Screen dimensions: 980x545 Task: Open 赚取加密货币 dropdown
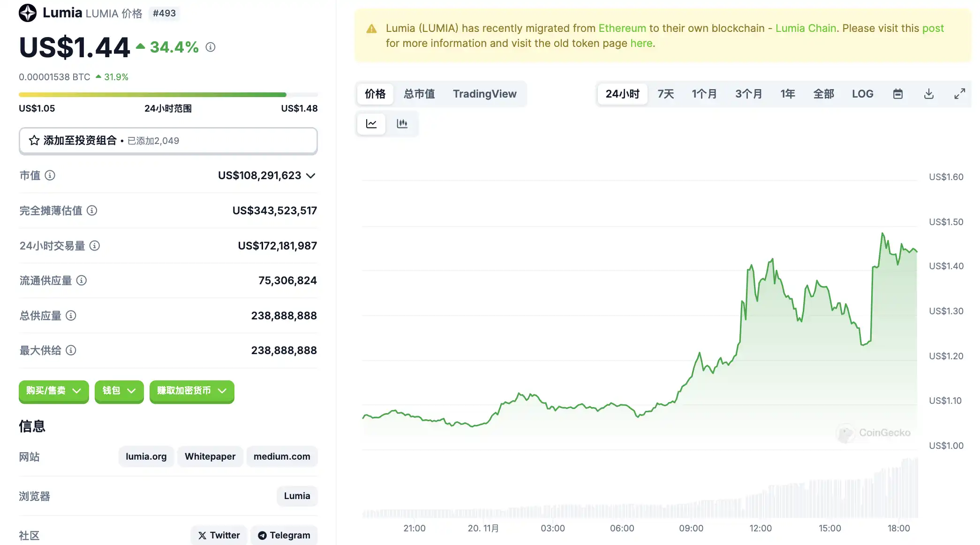(192, 391)
